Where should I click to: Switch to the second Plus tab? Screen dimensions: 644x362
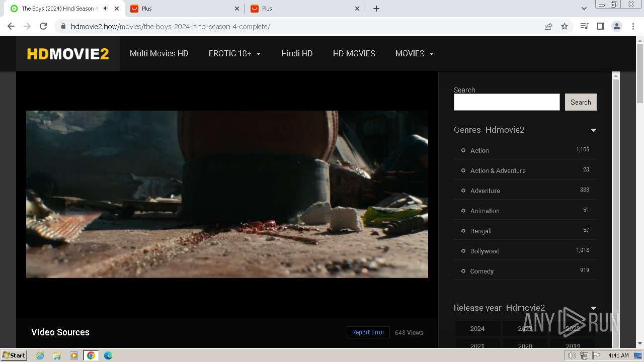click(x=184, y=9)
